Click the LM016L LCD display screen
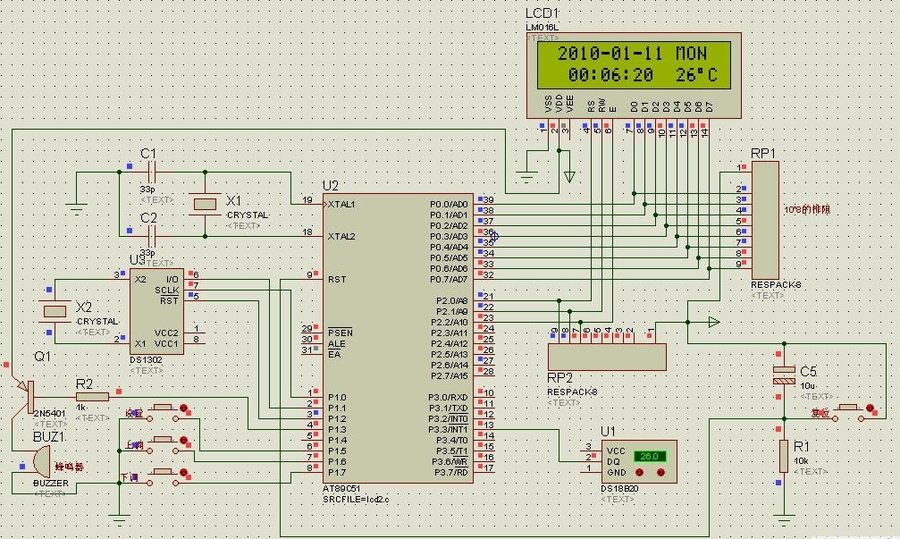Viewport: 900px width, 539px height. pos(633,64)
